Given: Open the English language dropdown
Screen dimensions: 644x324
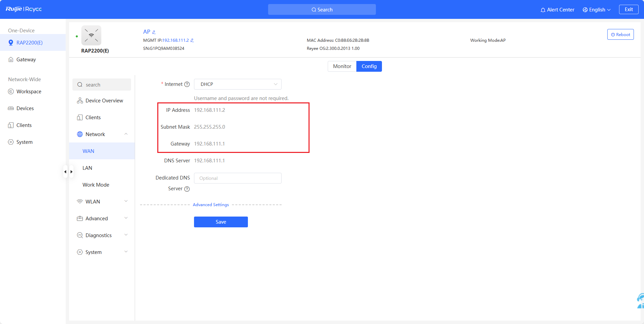Looking at the screenshot, I should [x=597, y=10].
